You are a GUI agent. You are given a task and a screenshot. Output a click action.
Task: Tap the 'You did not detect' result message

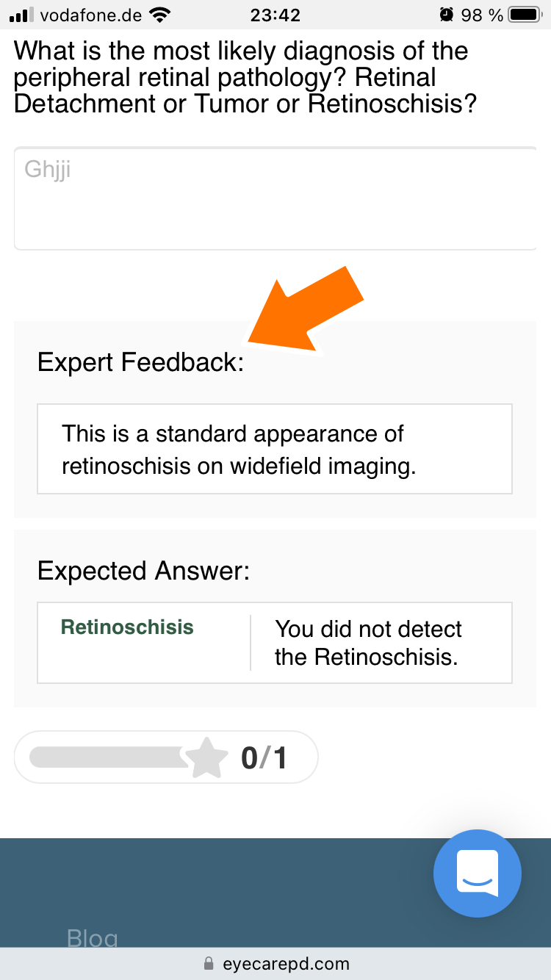[x=368, y=643]
